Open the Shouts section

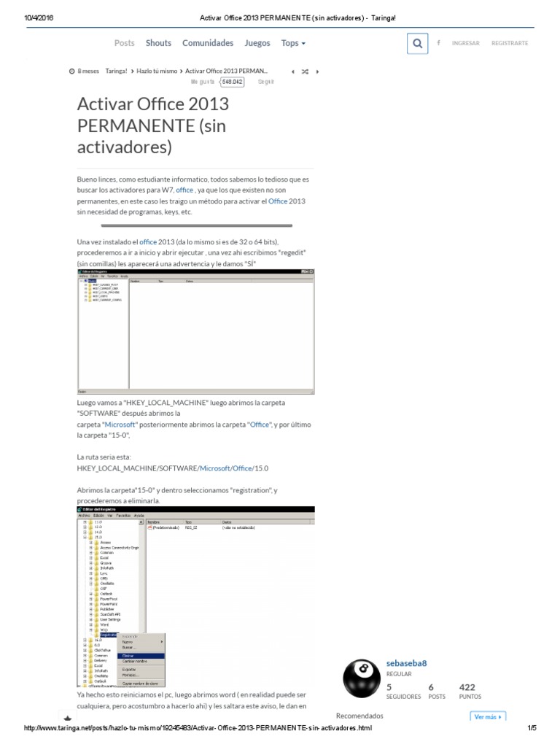158,43
